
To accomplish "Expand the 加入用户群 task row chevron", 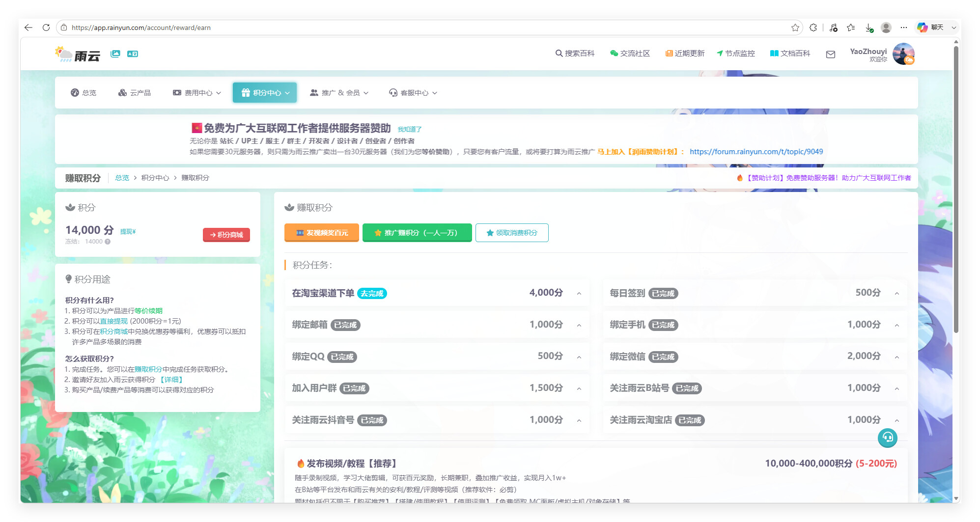I will click(579, 388).
